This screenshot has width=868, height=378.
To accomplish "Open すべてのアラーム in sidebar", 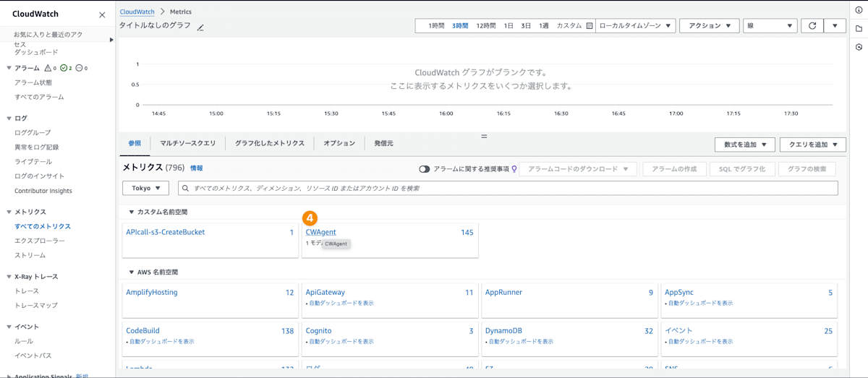I will pos(39,97).
